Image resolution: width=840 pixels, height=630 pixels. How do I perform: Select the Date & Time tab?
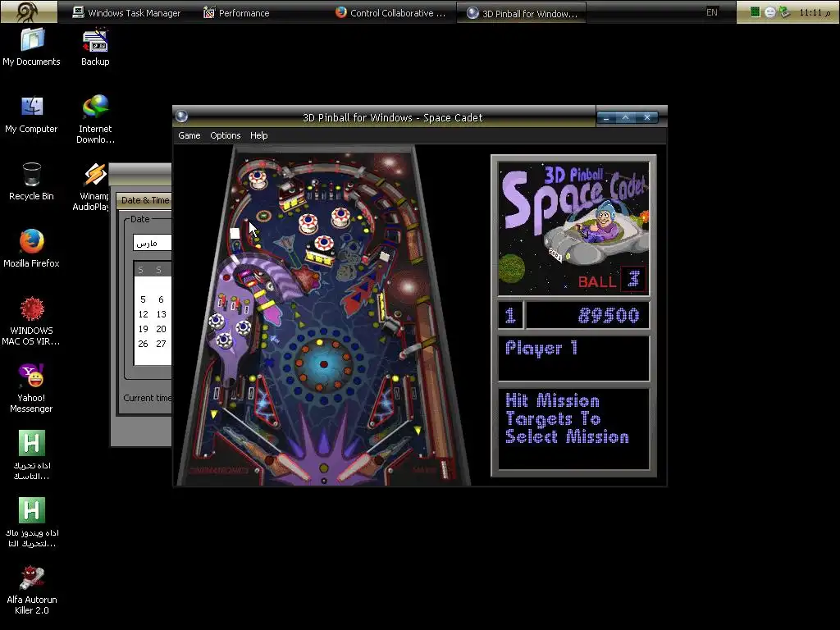(x=144, y=200)
